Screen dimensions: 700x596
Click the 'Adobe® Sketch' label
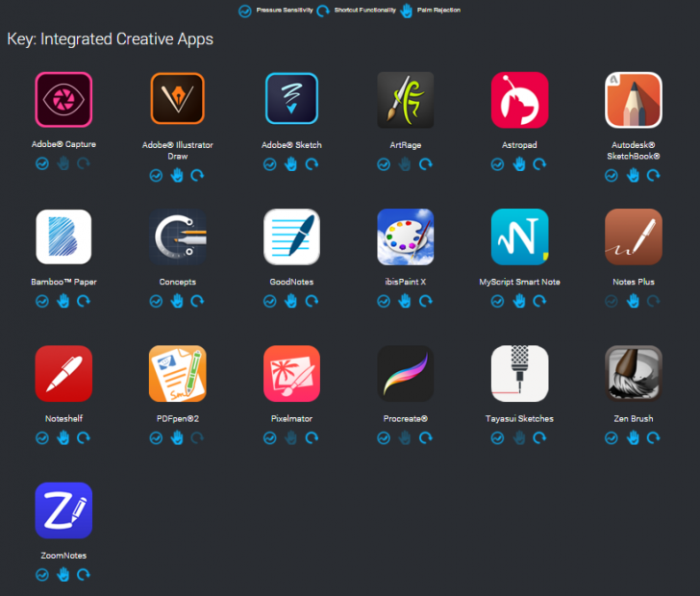(x=291, y=145)
